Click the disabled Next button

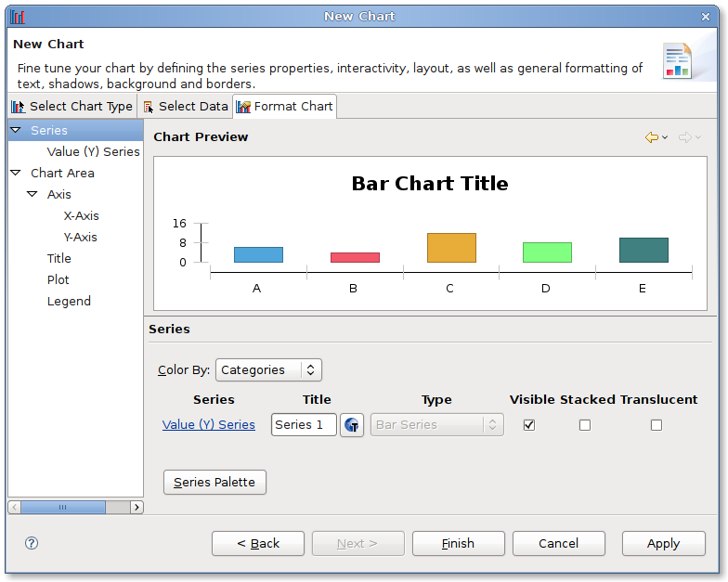tap(358, 544)
